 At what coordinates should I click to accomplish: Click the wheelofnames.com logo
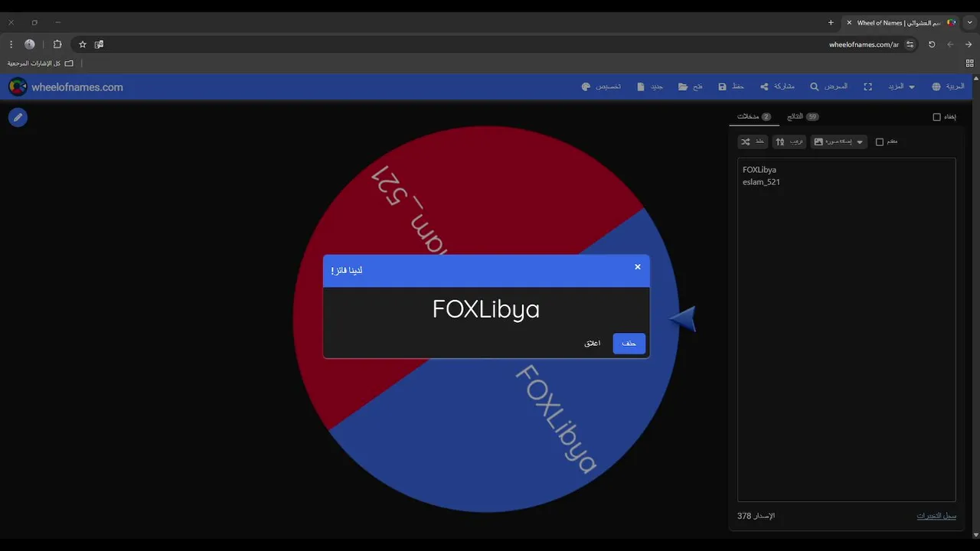pyautogui.click(x=66, y=87)
